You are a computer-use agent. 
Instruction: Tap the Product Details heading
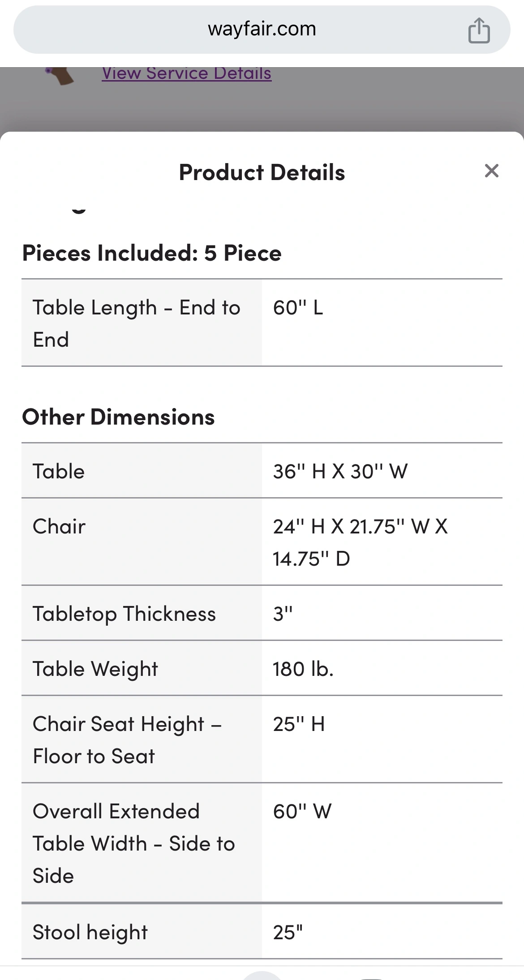click(262, 172)
